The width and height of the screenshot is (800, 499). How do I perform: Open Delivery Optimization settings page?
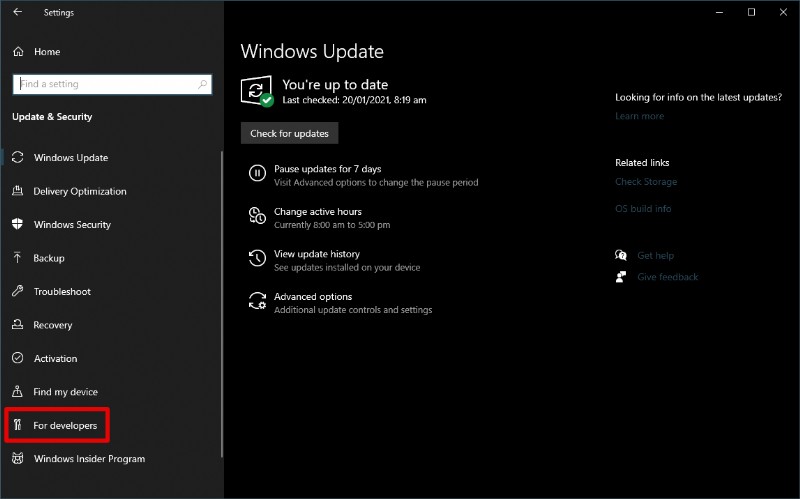[80, 192]
